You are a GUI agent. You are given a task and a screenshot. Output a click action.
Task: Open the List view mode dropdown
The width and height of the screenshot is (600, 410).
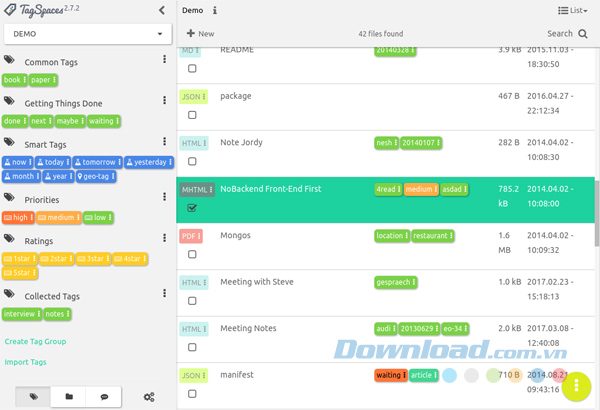click(572, 10)
